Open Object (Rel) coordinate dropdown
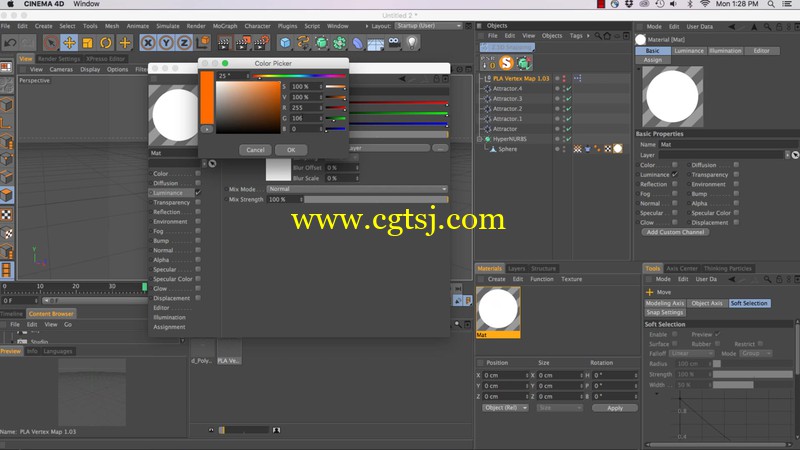This screenshot has height=450, width=800. click(505, 408)
